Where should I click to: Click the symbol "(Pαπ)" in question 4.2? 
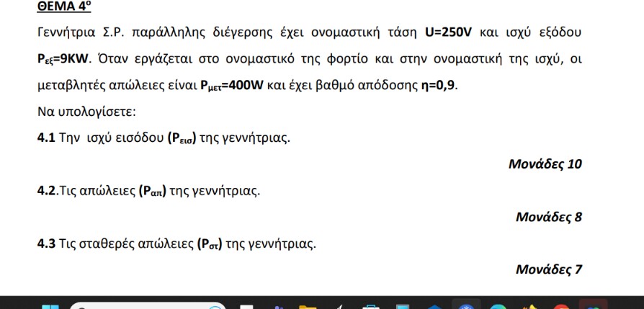153,192
